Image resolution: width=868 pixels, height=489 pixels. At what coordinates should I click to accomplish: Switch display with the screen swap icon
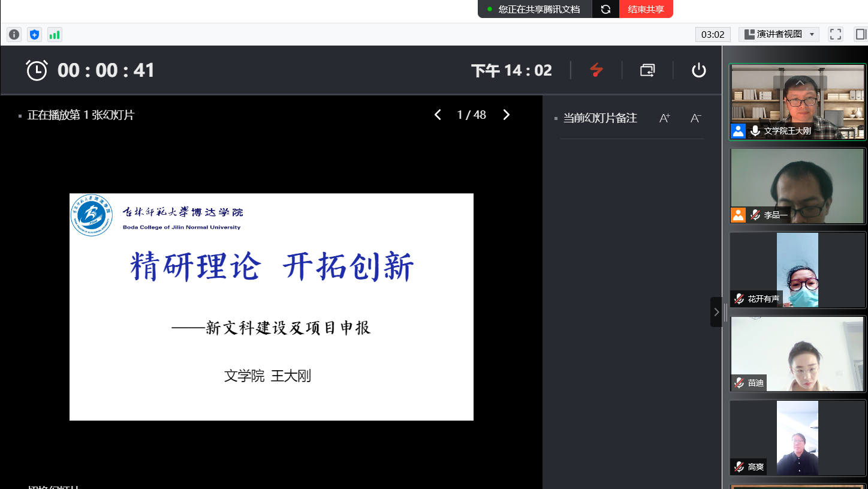pyautogui.click(x=647, y=70)
